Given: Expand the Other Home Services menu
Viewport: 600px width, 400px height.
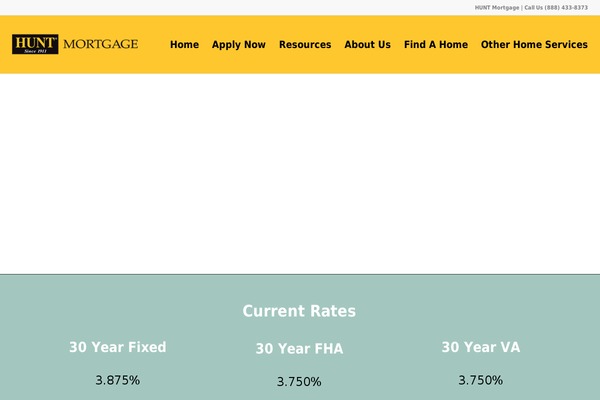Looking at the screenshot, I should (534, 45).
